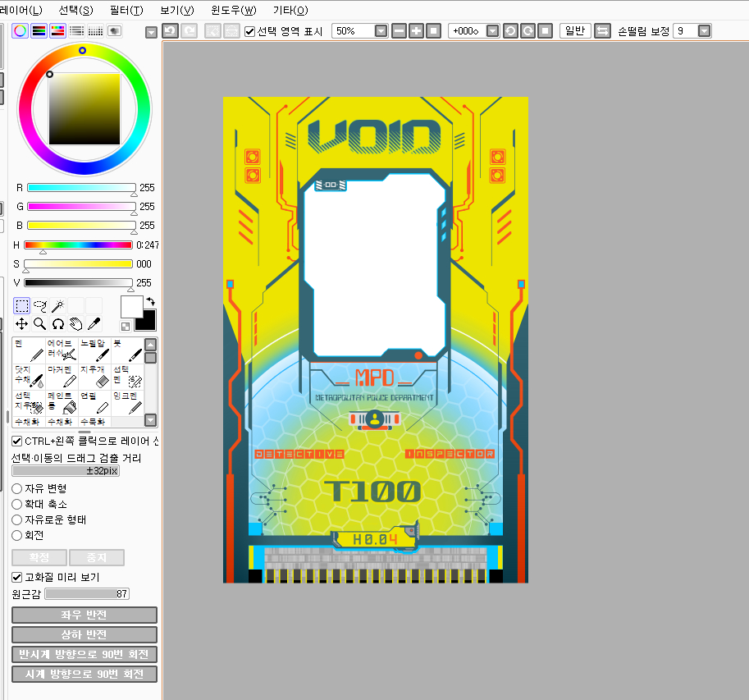This screenshot has width=749, height=700.
Task: Click the 좌우 반전 button
Action: pos(84,615)
